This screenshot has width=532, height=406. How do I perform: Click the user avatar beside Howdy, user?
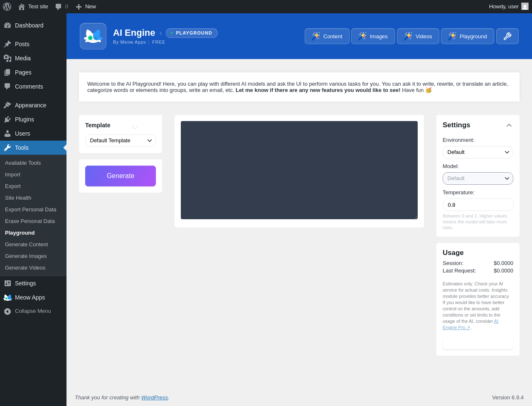tap(525, 7)
